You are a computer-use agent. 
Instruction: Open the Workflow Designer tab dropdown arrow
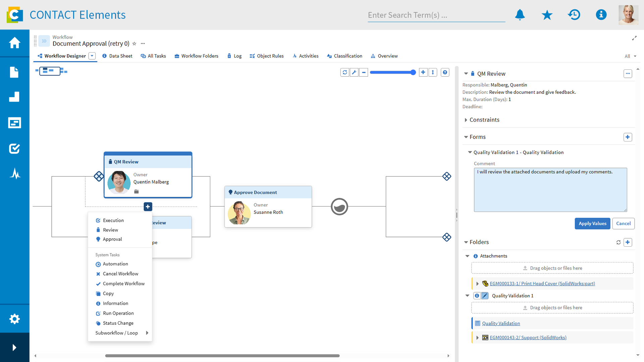[x=92, y=56]
